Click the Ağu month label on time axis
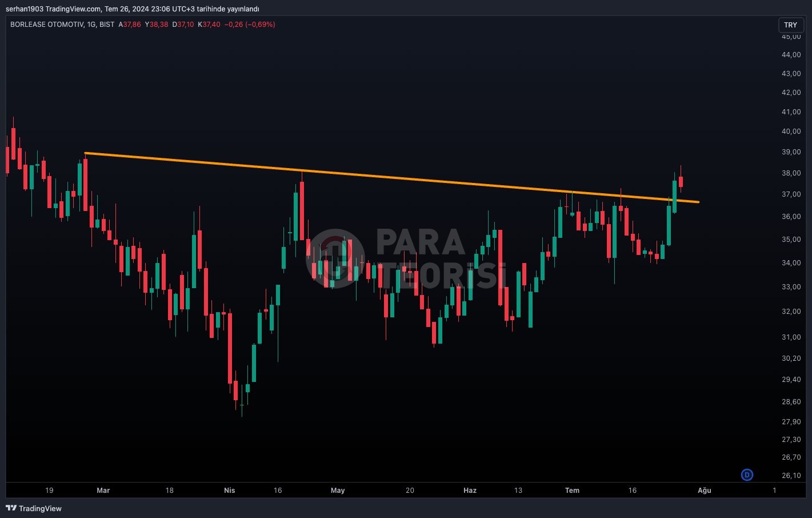 [x=705, y=491]
